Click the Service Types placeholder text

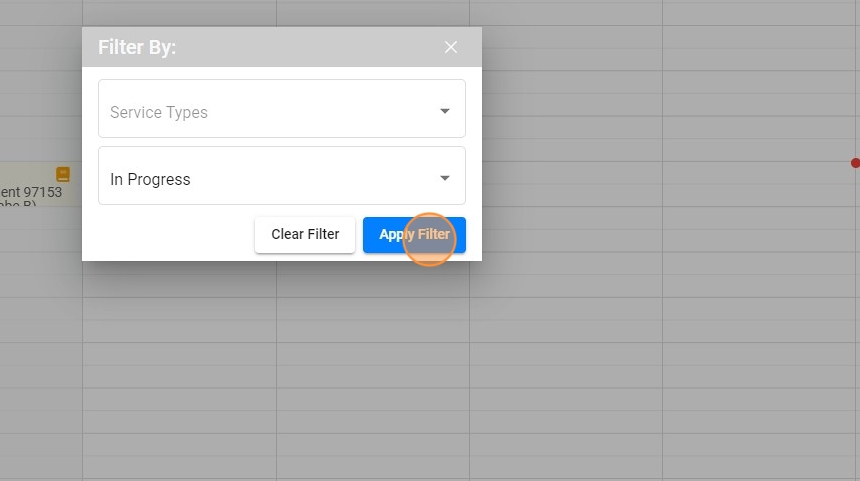pyautogui.click(x=159, y=112)
